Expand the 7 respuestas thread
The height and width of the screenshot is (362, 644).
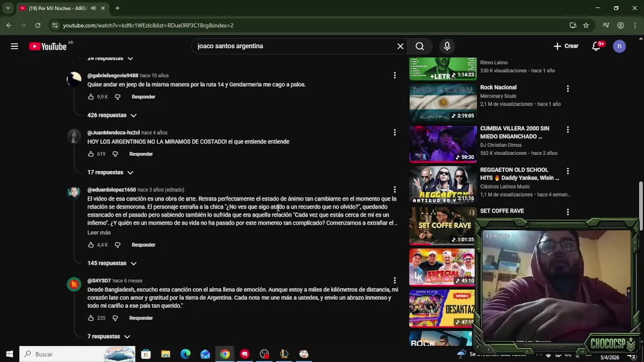pos(109,336)
